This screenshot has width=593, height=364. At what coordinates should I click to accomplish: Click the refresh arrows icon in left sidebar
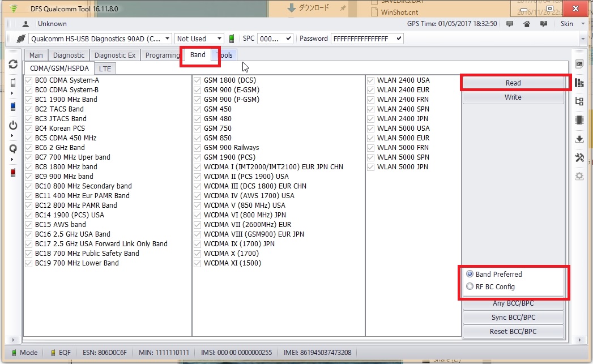click(13, 65)
